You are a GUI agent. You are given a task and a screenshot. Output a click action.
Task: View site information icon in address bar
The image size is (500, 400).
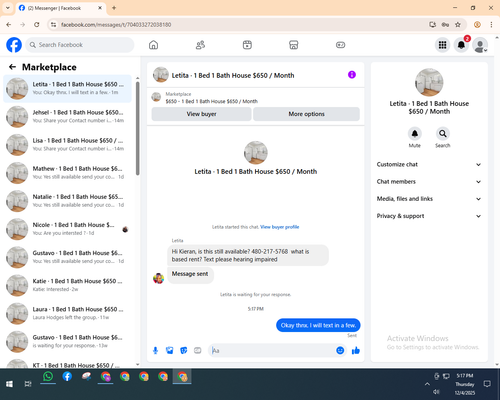point(53,24)
